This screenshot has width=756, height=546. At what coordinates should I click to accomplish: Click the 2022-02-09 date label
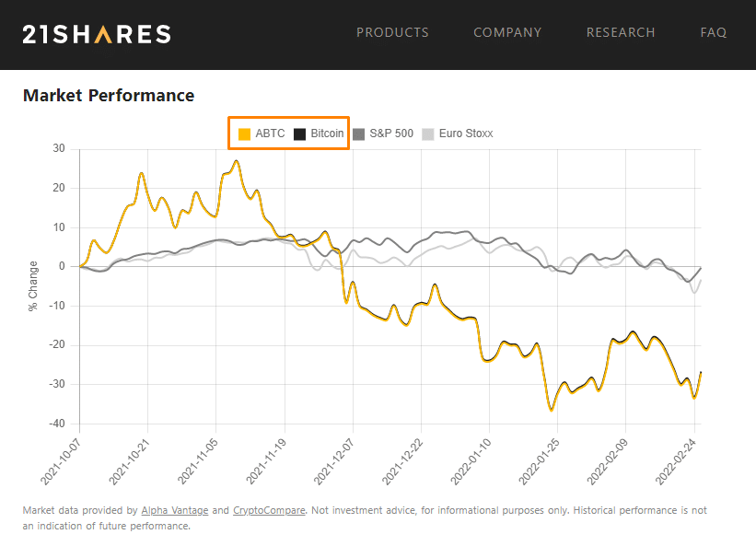click(x=608, y=461)
